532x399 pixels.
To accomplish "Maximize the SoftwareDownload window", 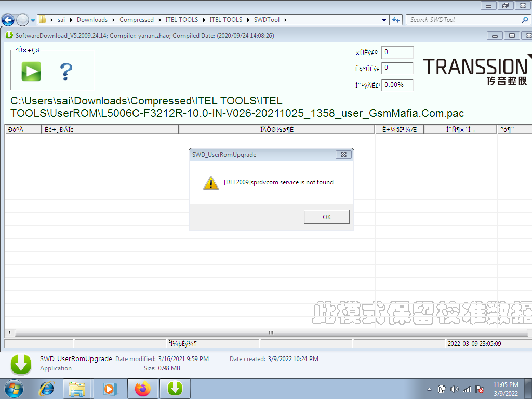I will coord(512,36).
